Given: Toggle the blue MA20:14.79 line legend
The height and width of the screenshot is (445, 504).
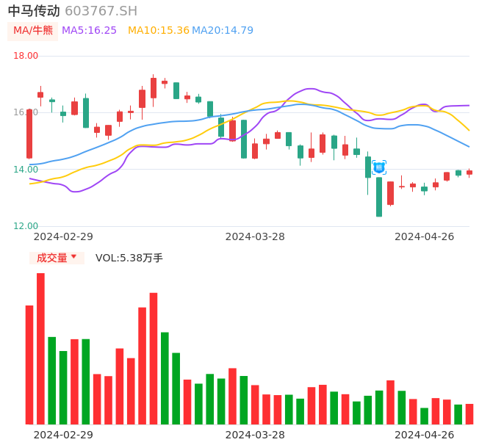Looking at the screenshot, I should pos(223,31).
